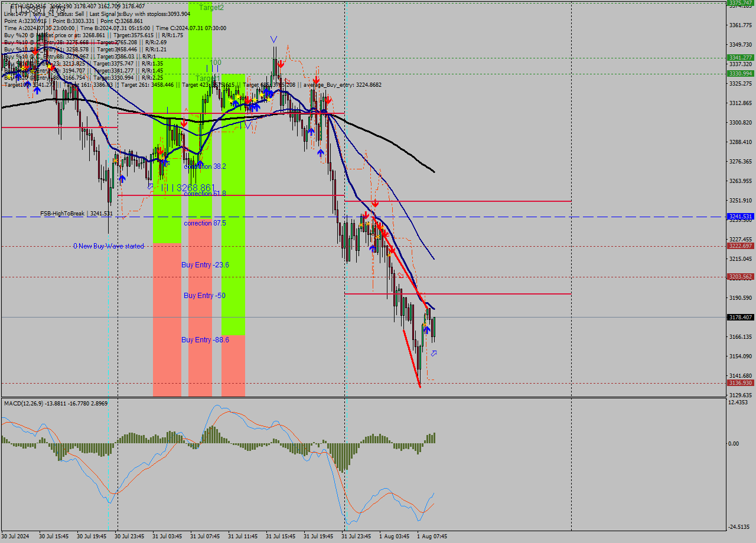The width and height of the screenshot is (756, 543).
Task: Select the 'correction 38.2' Fibonacci label
Action: pyautogui.click(x=205, y=166)
